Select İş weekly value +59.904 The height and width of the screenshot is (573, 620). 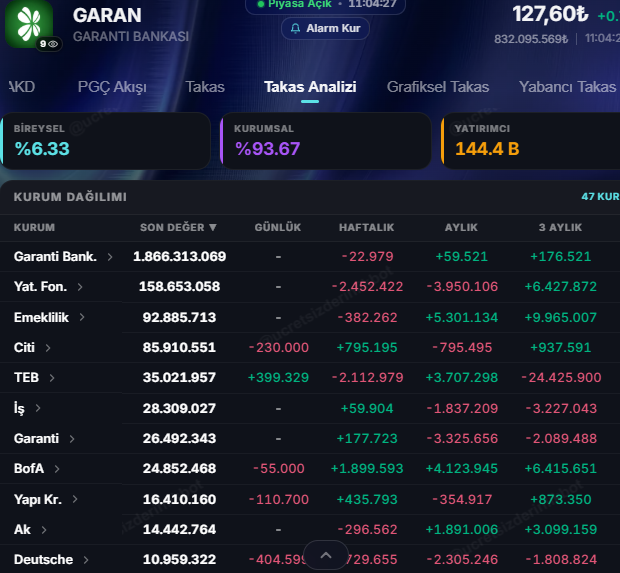tap(367, 408)
